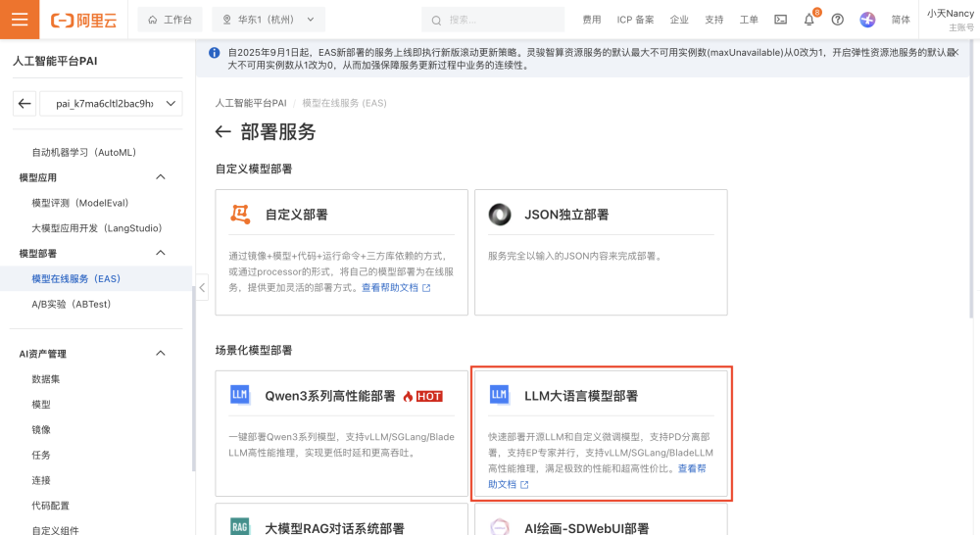The height and width of the screenshot is (535, 980).
Task: Click the search input field
Action: point(493,20)
